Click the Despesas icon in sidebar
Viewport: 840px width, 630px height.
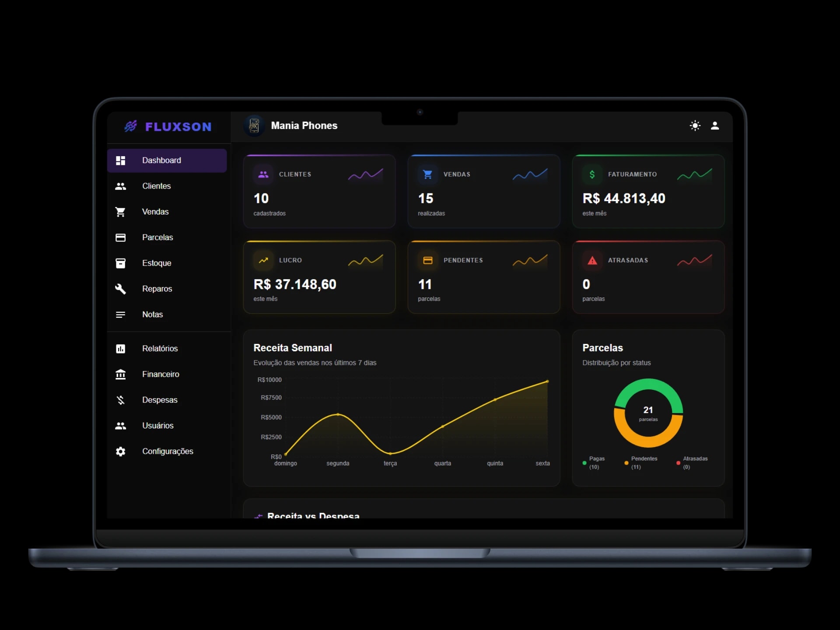coord(121,400)
